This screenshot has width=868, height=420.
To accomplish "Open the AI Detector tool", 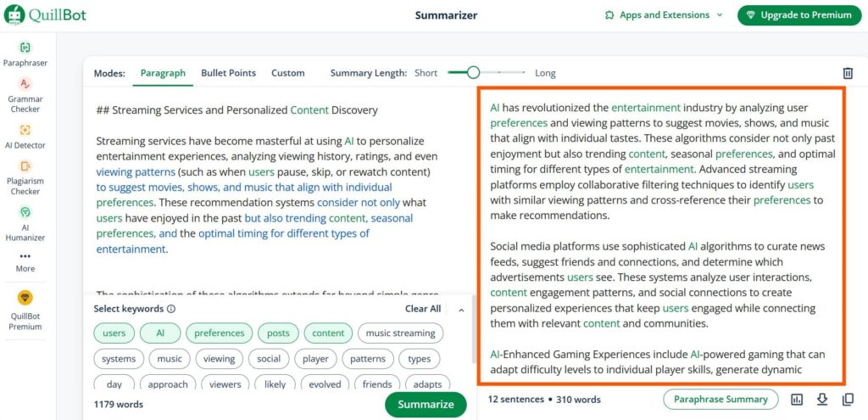I will click(25, 137).
